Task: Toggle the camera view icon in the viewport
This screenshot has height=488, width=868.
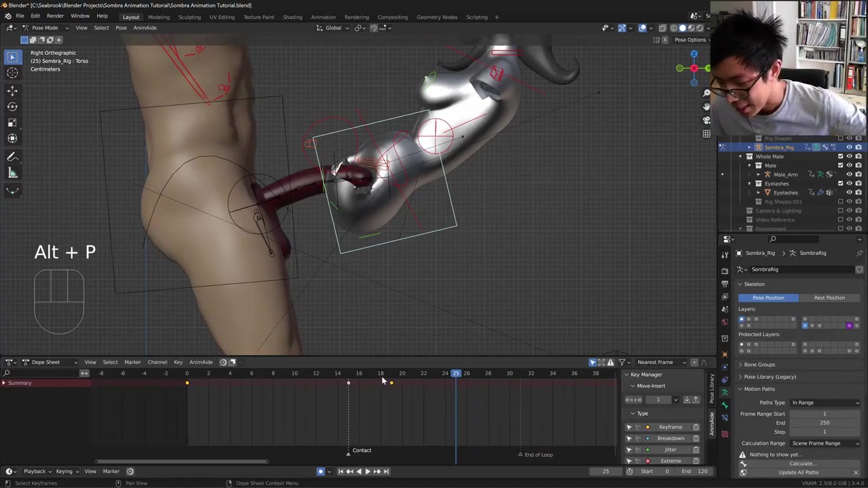Action: pyautogui.click(x=706, y=120)
